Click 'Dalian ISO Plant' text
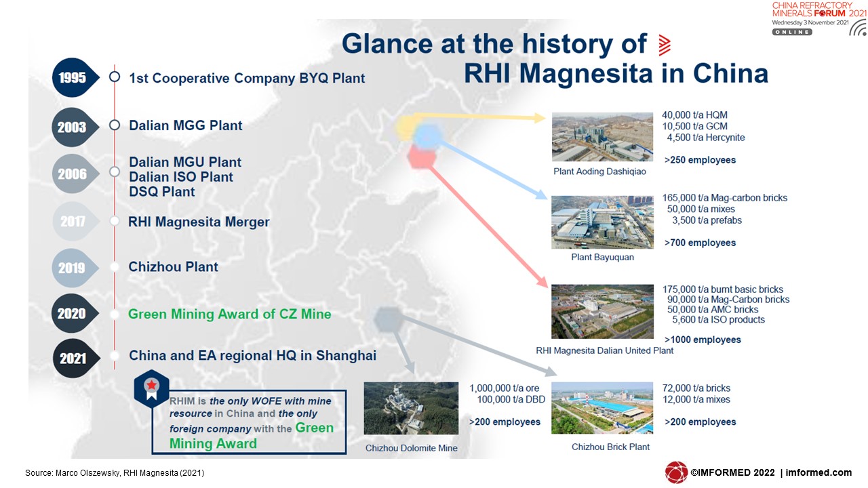 click(181, 177)
